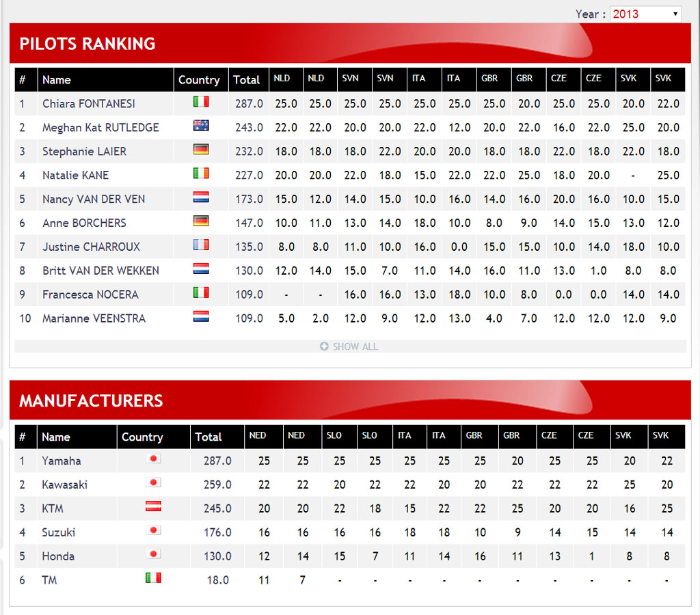Click the French flag for Justine Charroux
Screen dimensions: 700x615
click(x=201, y=245)
